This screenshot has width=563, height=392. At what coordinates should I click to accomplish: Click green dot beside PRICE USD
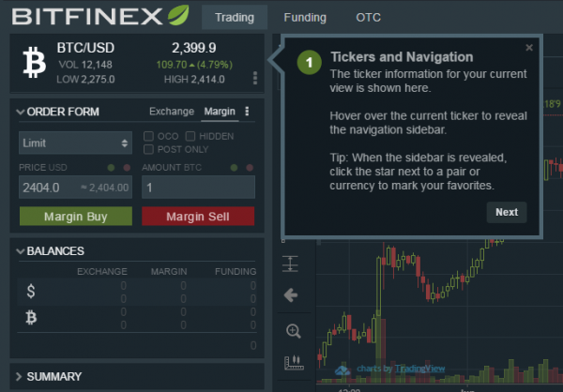point(111,168)
